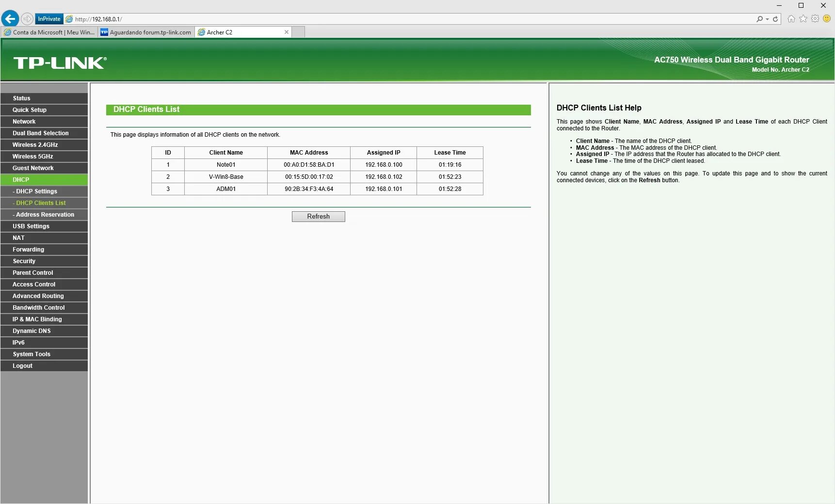Viewport: 835px width, 504px height.
Task: Open DHCP Settings submenu
Action: click(x=44, y=191)
